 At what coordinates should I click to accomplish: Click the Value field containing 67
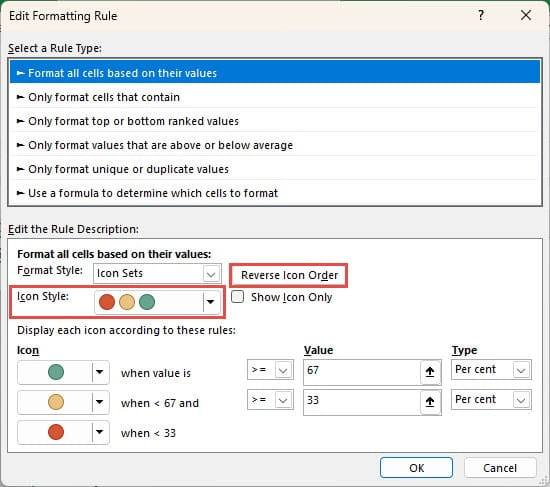click(362, 371)
